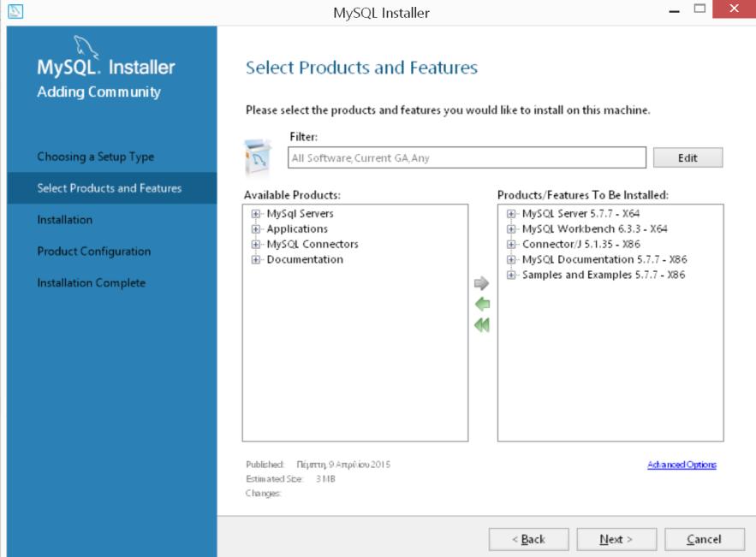
Task: Open Installation Complete step in sidebar
Action: pos(91,283)
